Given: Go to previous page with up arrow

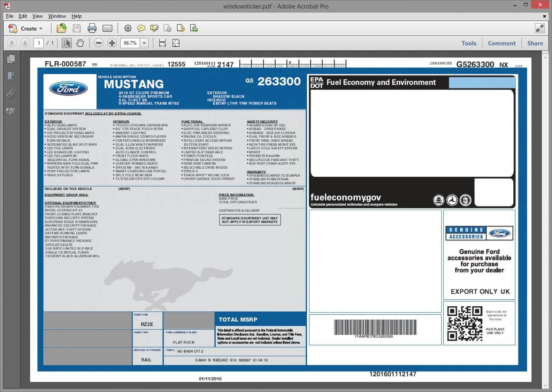Looking at the screenshot, I should click(12, 43).
